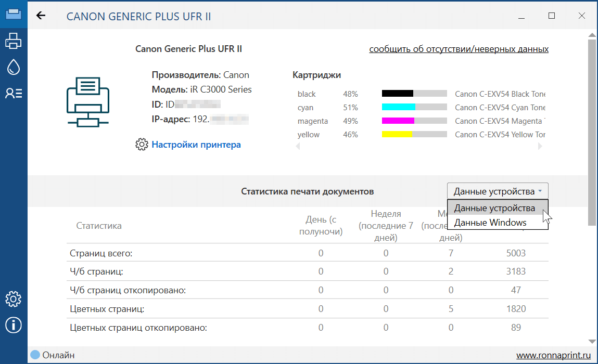
Task: Click the Статистика печати документов heading
Action: click(308, 191)
